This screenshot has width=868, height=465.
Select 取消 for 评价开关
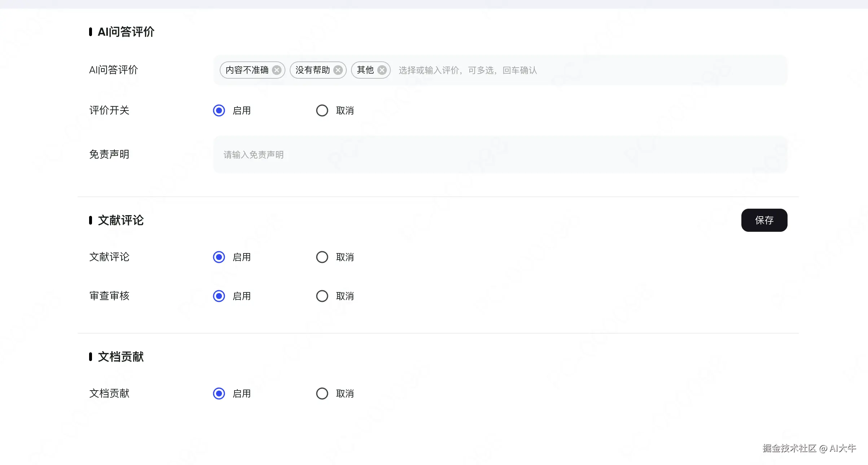click(322, 110)
